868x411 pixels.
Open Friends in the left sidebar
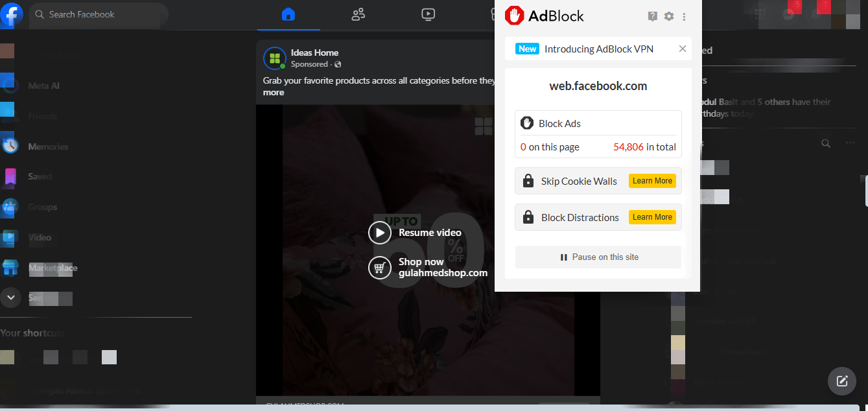pyautogui.click(x=42, y=116)
